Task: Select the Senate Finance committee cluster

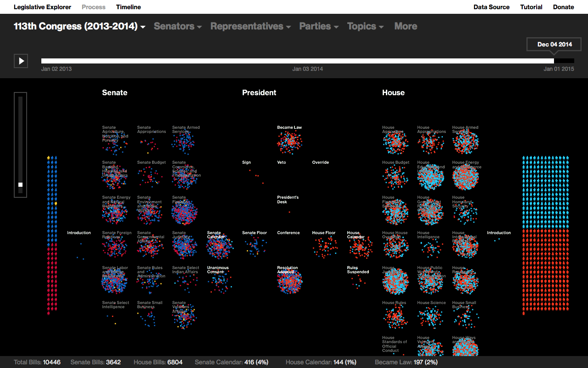Action: click(184, 213)
